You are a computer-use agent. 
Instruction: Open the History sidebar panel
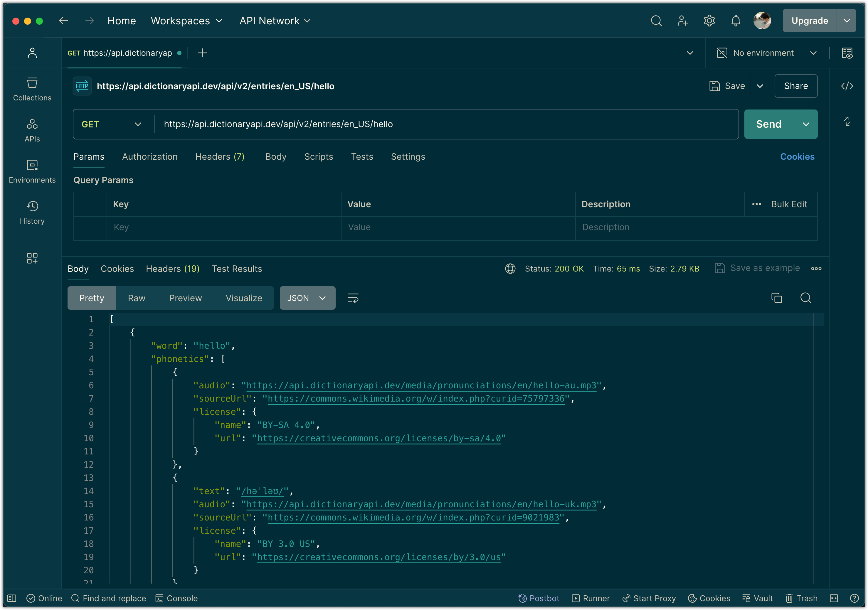[x=32, y=213]
